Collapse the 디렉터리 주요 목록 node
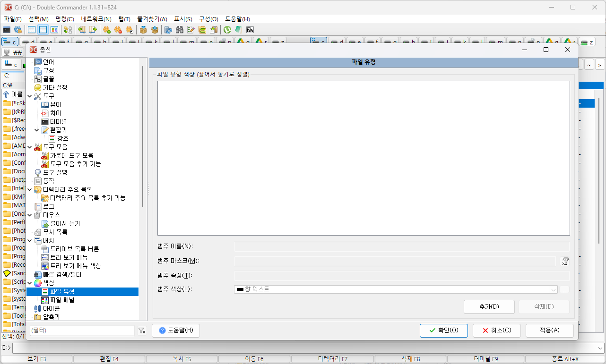Screen dimensions: 606x364 click(x=30, y=189)
